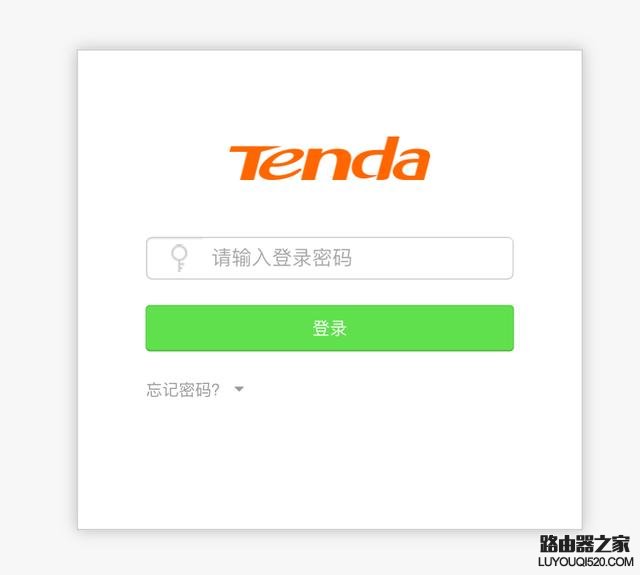
Task: Focus the 请输入登录密码 input field
Action: click(x=330, y=258)
